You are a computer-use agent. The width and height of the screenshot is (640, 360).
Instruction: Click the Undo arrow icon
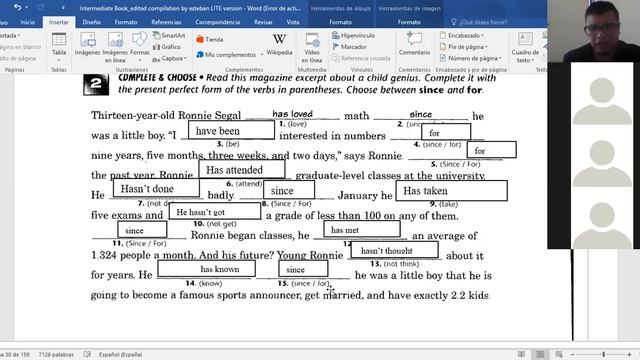(x=17, y=7)
